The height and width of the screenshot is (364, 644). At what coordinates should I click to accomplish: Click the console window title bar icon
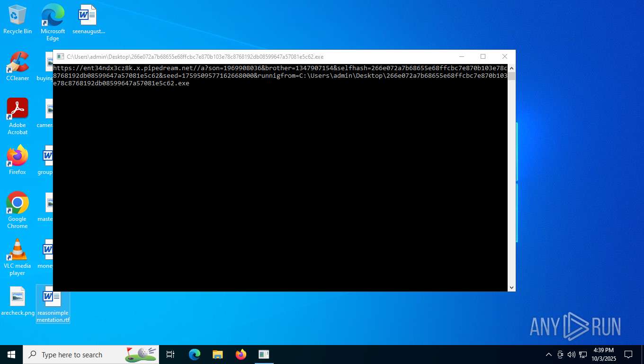click(x=60, y=56)
